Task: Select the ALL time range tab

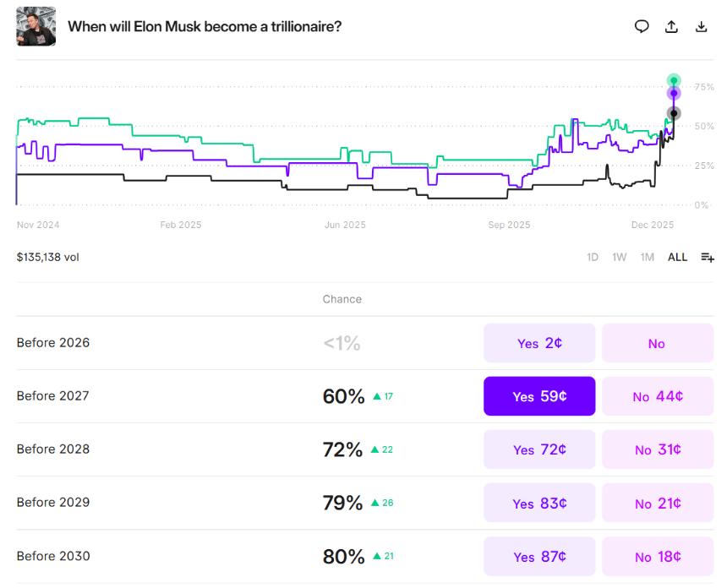Action: 677,258
